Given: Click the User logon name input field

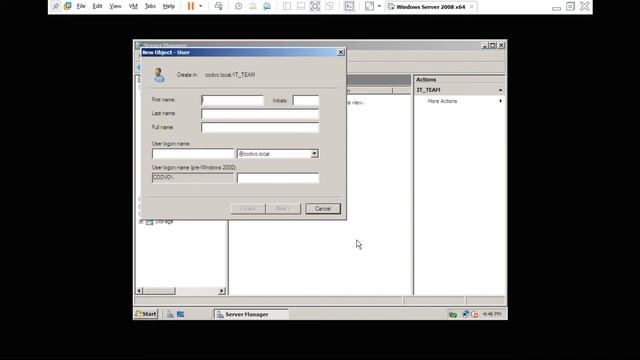Looking at the screenshot, I should 193,153.
